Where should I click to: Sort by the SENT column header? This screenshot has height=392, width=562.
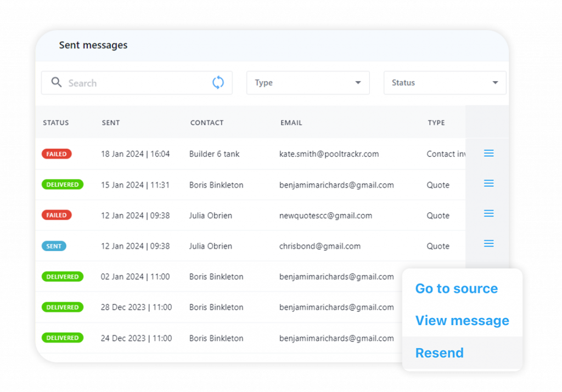110,123
